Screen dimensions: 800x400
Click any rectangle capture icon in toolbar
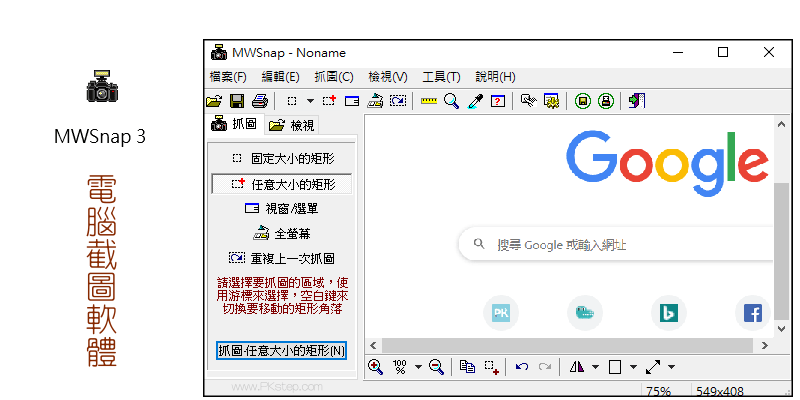click(330, 101)
